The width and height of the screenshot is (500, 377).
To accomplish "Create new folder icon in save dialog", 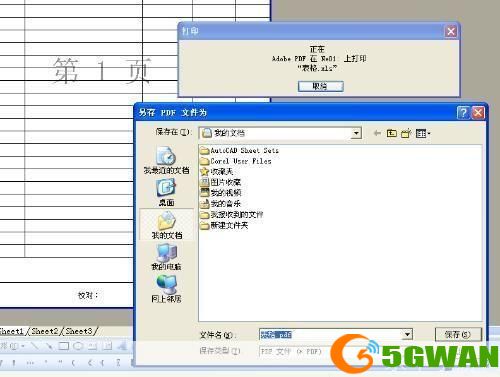I will coord(406,133).
